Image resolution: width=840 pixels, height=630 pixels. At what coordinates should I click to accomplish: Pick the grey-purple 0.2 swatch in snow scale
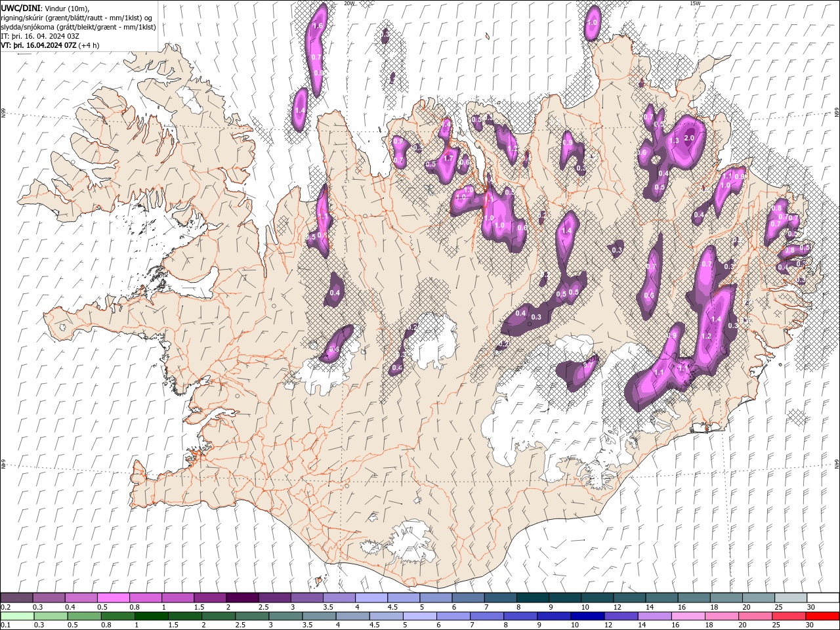(x=16, y=598)
